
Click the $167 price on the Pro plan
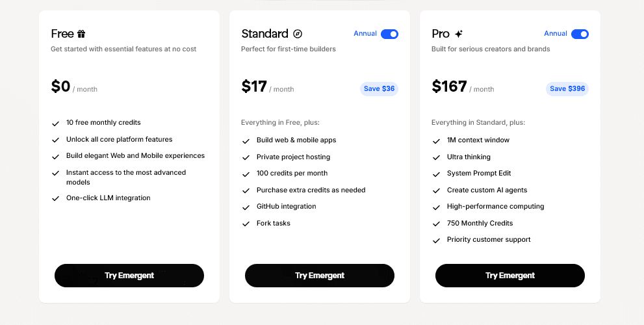[x=449, y=86]
